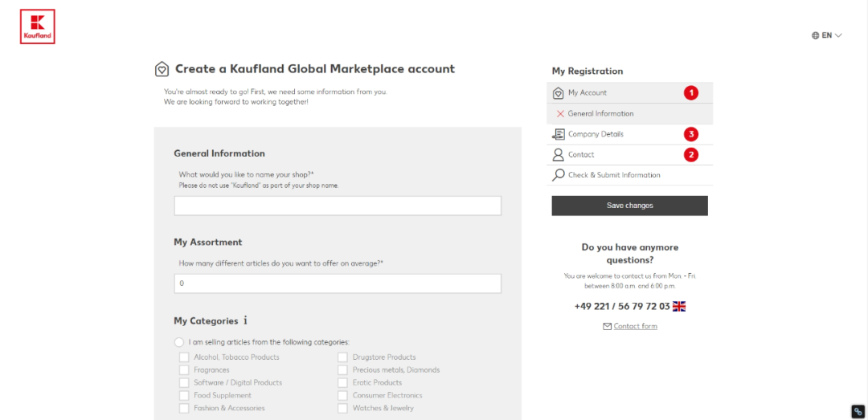Click the red badge number 1
Viewport: 868px width, 420px height.
[690, 93]
